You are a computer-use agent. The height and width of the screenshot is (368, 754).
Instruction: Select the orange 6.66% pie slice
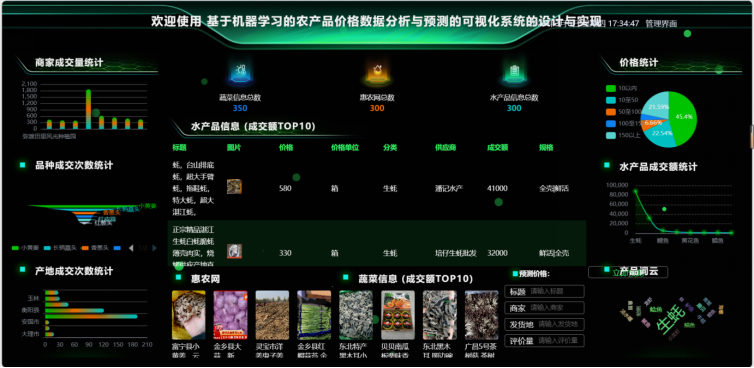click(653, 123)
